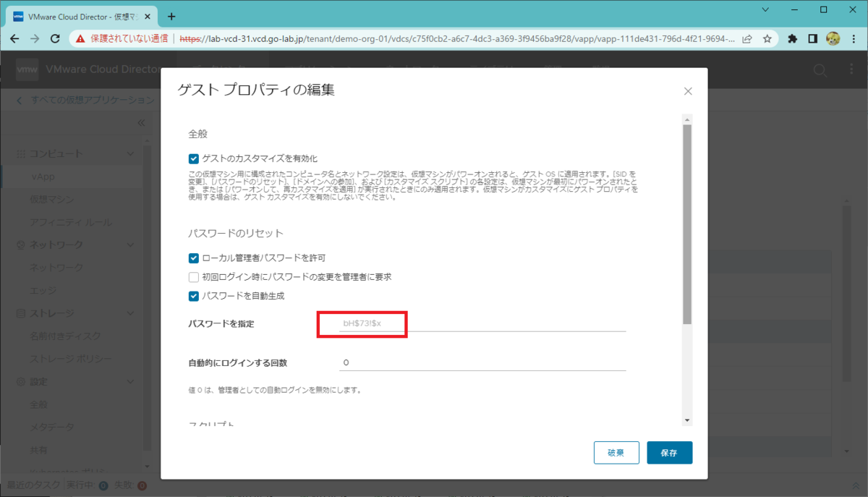Select 共有 in sidebar
The height and width of the screenshot is (497, 868).
38,450
